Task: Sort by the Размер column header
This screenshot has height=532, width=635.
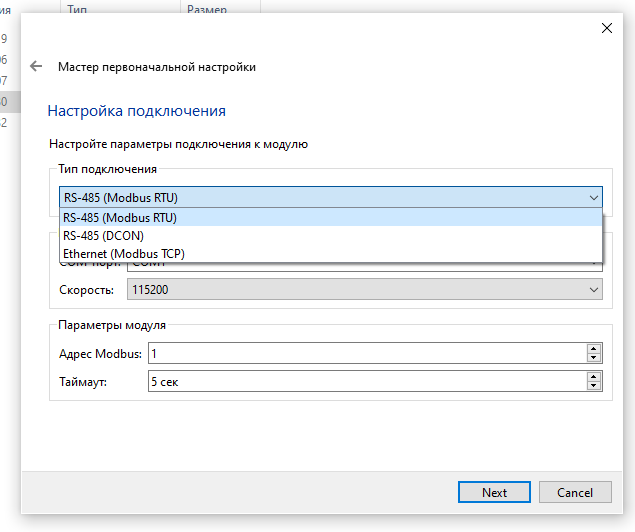Action: 205,8
